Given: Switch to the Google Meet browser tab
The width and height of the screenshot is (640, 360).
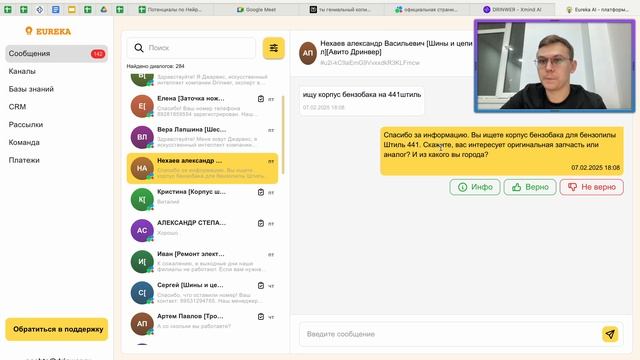Looking at the screenshot, I should (256, 9).
